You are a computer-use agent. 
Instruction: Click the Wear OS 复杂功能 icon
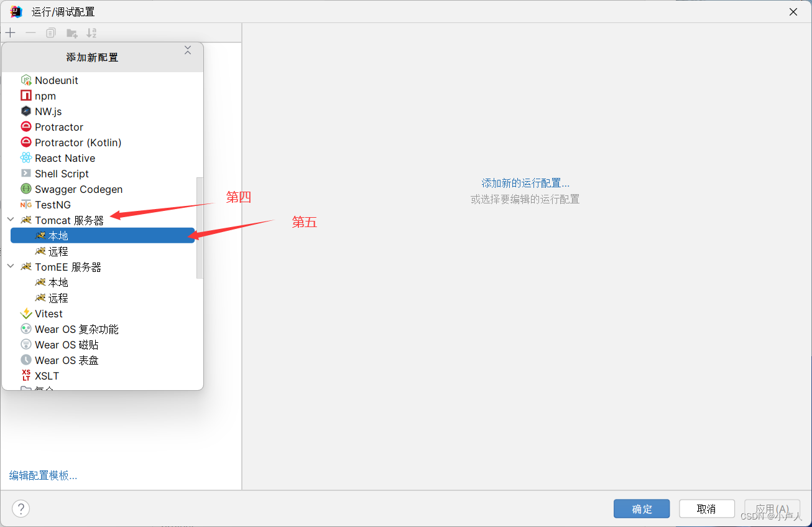click(26, 329)
